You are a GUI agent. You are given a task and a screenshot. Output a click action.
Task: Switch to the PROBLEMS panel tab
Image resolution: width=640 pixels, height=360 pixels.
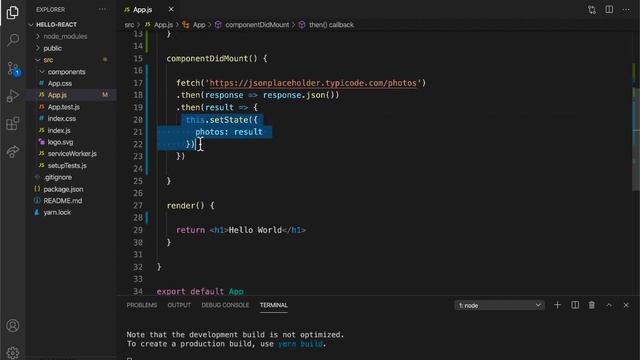(x=142, y=305)
